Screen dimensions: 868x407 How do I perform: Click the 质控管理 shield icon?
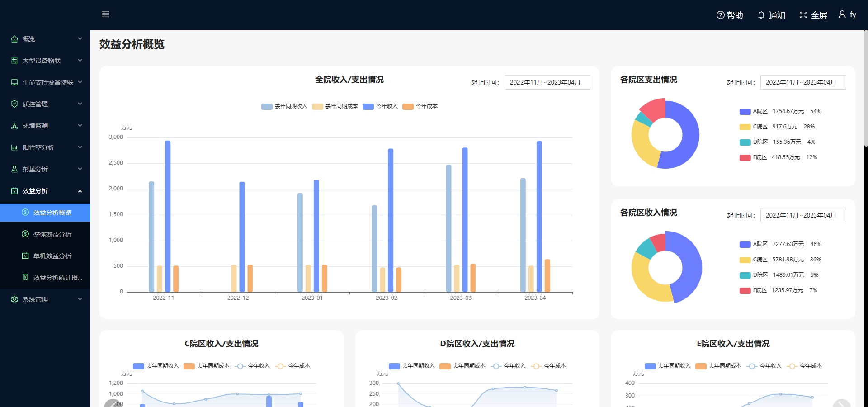(14, 104)
